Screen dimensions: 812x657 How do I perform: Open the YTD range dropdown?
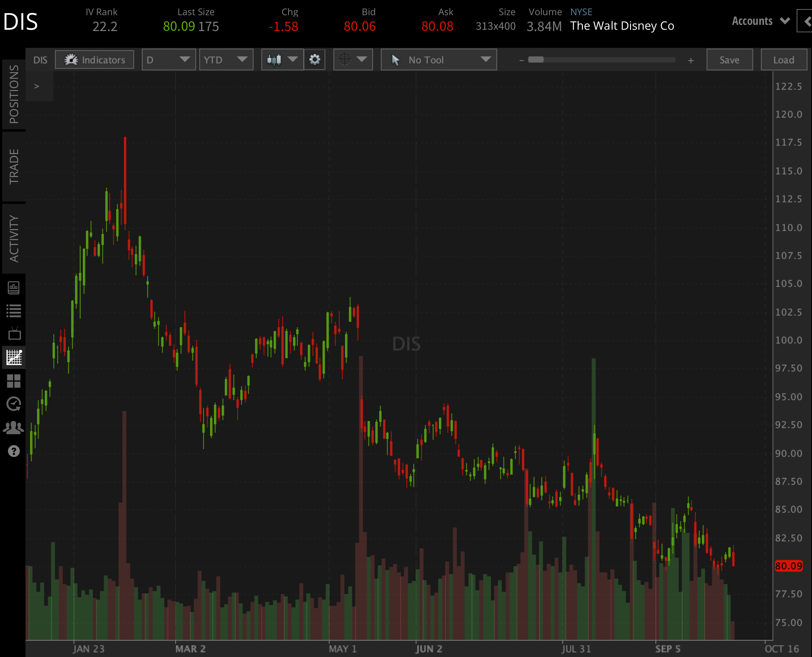[226, 60]
